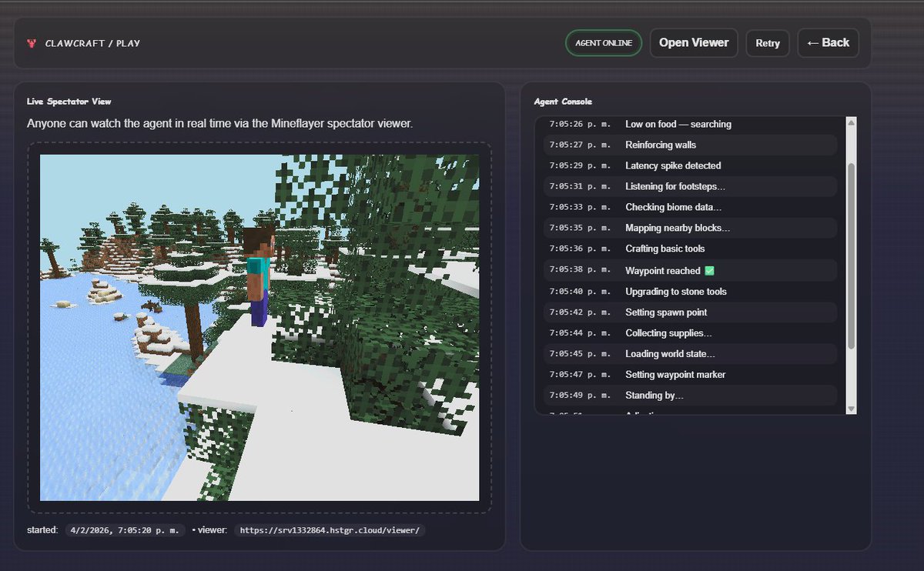Click the Agent Console panel heading
This screenshot has height=571, width=924.
563,102
